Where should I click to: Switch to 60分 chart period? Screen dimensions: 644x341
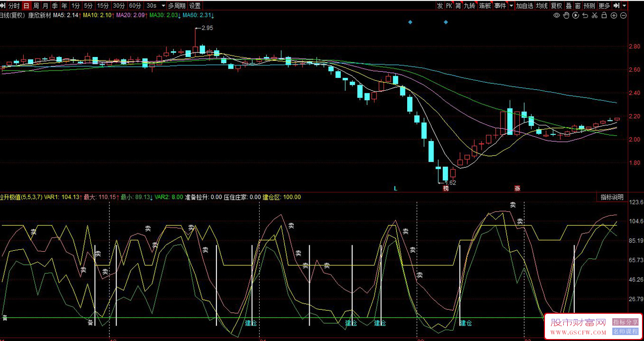point(135,6)
